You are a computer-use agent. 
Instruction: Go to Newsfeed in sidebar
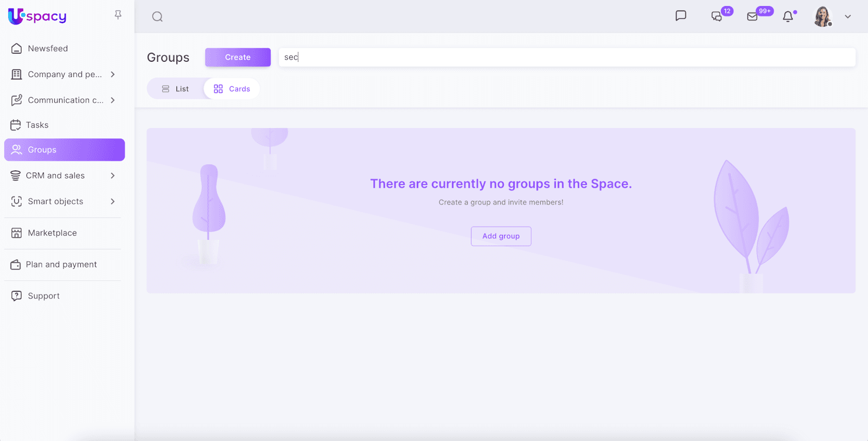tap(48, 49)
